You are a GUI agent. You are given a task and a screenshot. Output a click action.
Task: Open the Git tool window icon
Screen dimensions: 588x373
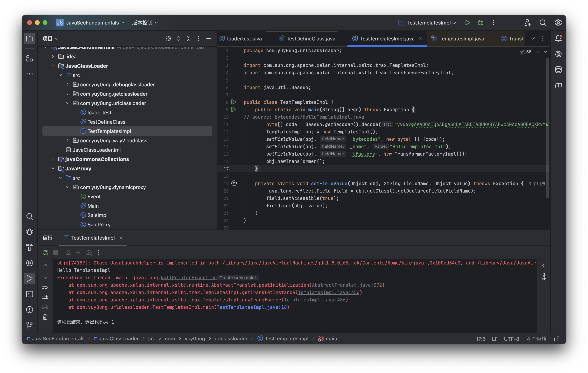[x=30, y=325]
